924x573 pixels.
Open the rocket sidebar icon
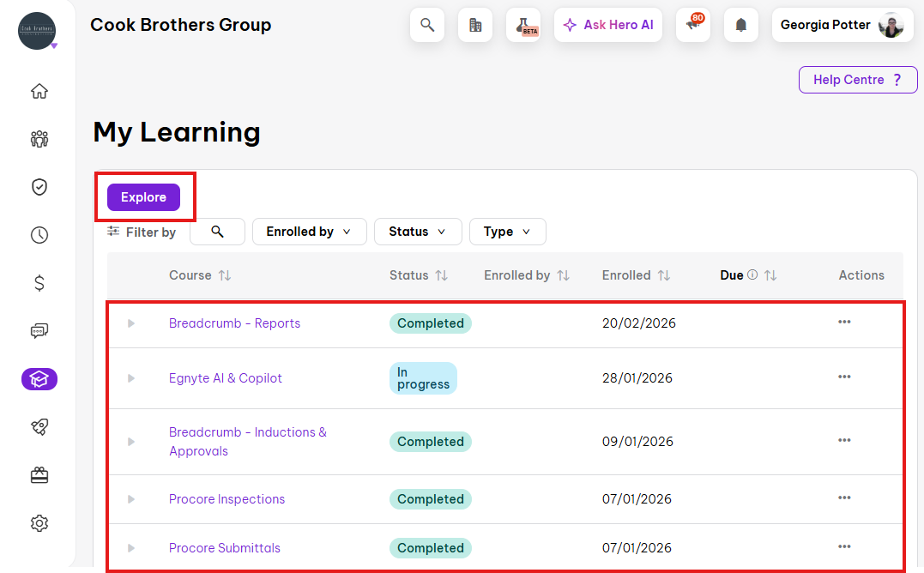39,427
